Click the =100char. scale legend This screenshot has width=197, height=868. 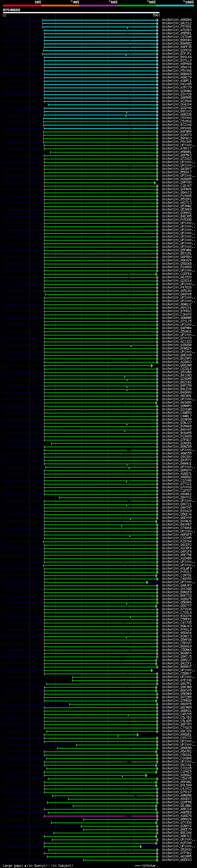click(x=146, y=866)
